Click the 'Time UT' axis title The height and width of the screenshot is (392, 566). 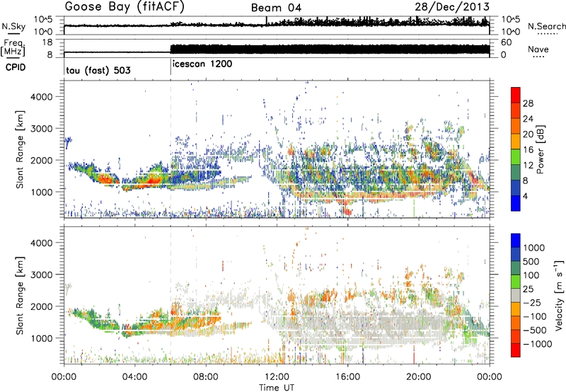coord(277,388)
